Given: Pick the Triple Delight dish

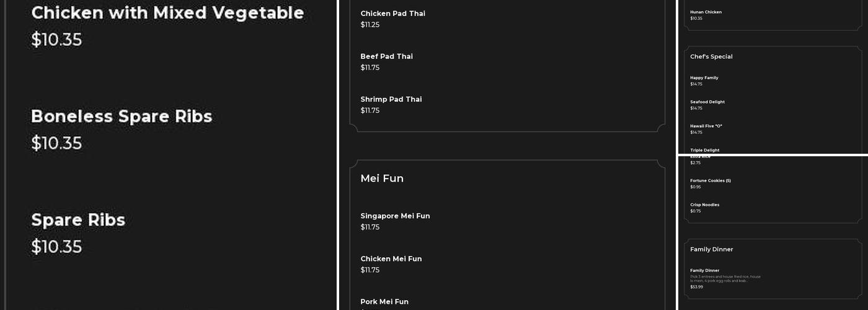Looking at the screenshot, I should click(x=704, y=150).
